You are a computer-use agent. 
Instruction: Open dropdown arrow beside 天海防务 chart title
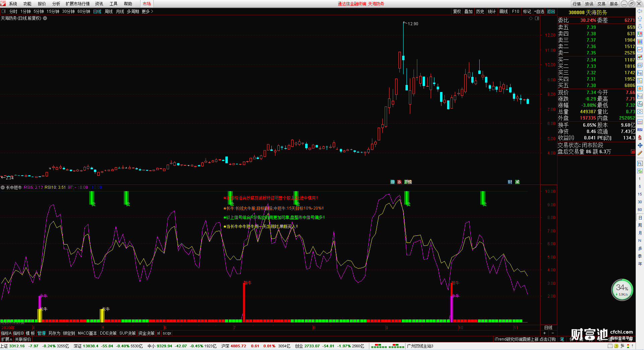45,18
